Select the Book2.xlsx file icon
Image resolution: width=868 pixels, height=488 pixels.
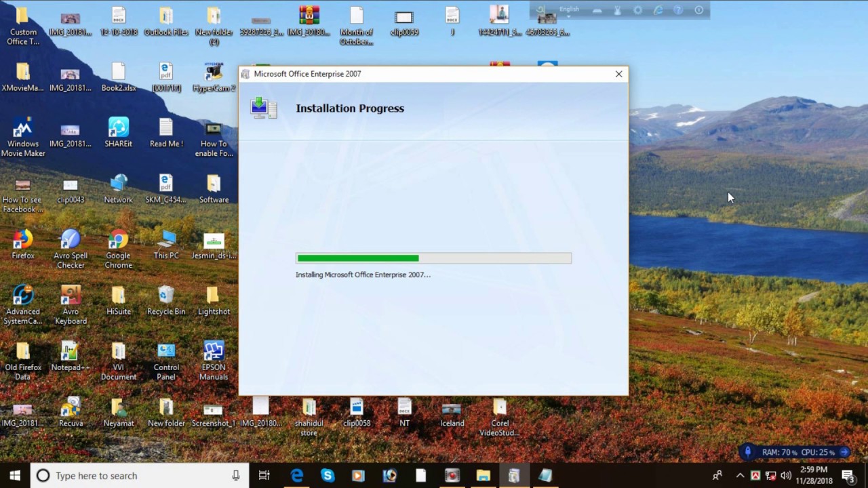click(x=118, y=77)
